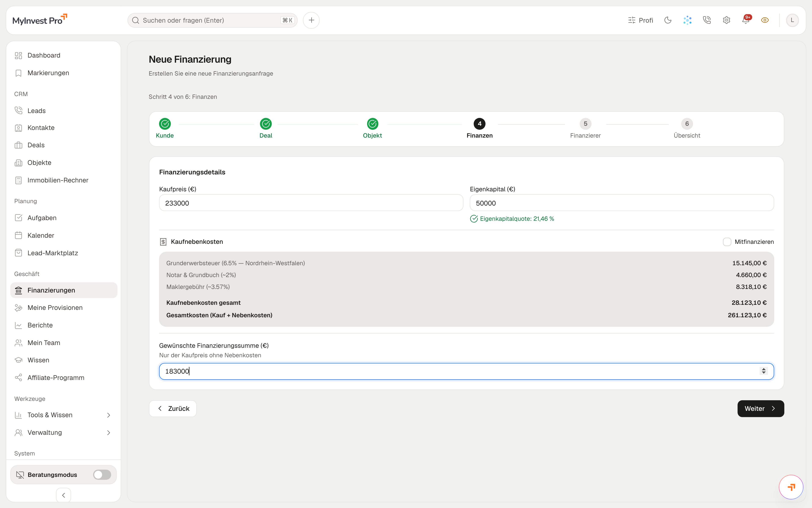Click Gesamtkosten value 261.123,10 €
The height and width of the screenshot is (508, 812).
tap(747, 315)
